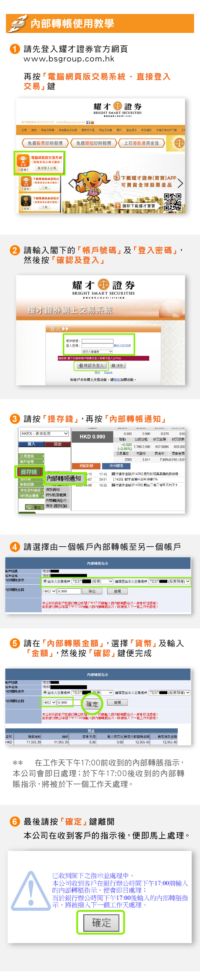200x980 pixels.
Task: Open destination account (股票期權) dropdown in step 5
Action: tap(170, 693)
